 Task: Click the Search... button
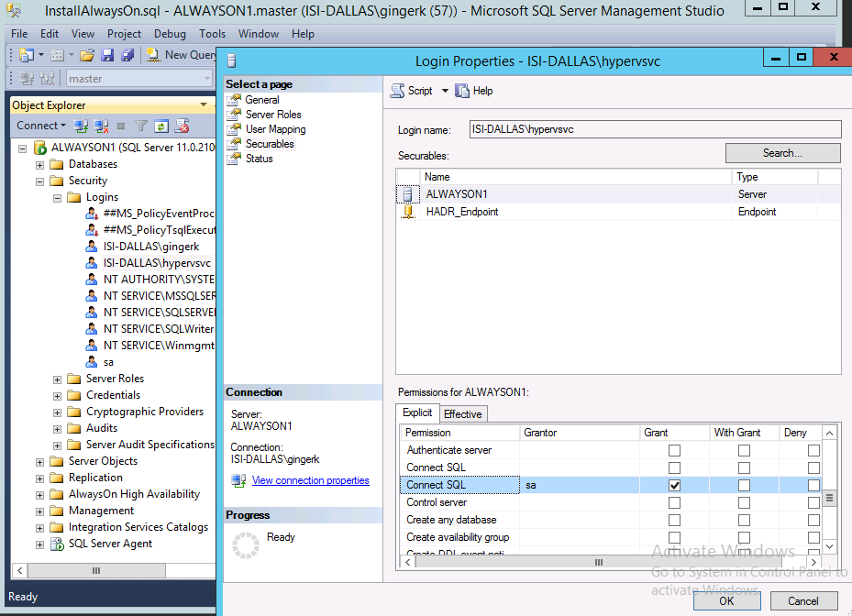pyautogui.click(x=782, y=153)
